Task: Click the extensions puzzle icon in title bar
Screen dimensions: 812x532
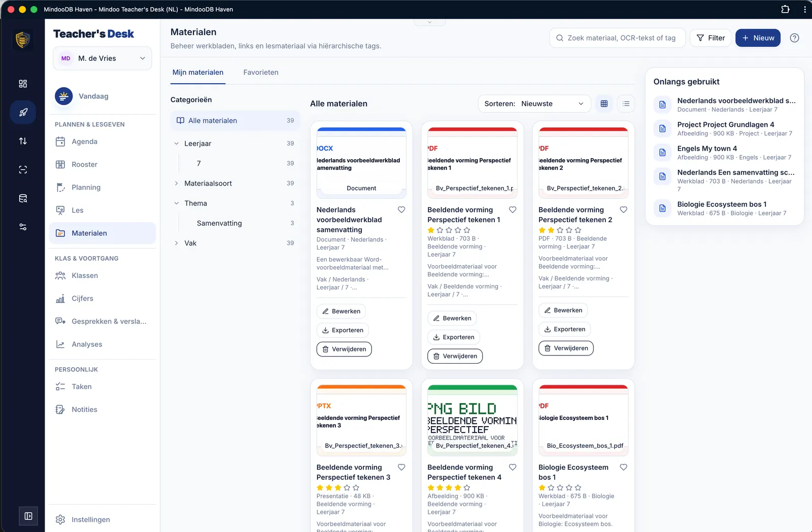Action: click(x=785, y=9)
